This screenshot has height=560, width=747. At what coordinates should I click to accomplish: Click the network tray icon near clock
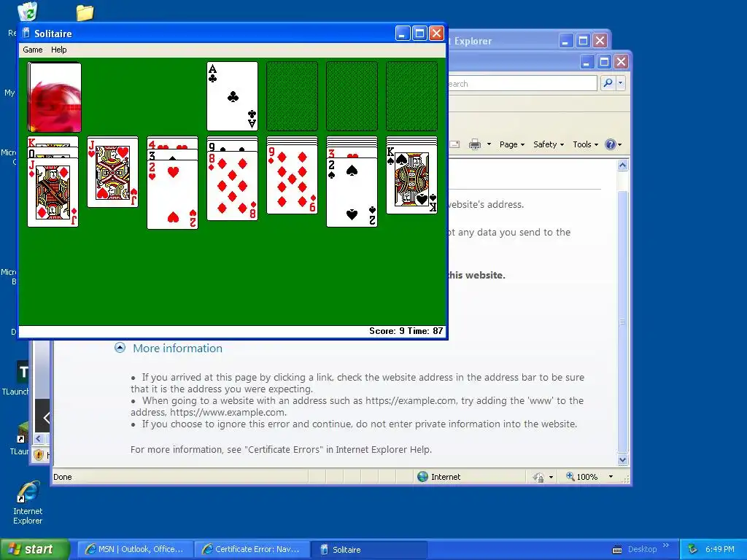point(693,549)
